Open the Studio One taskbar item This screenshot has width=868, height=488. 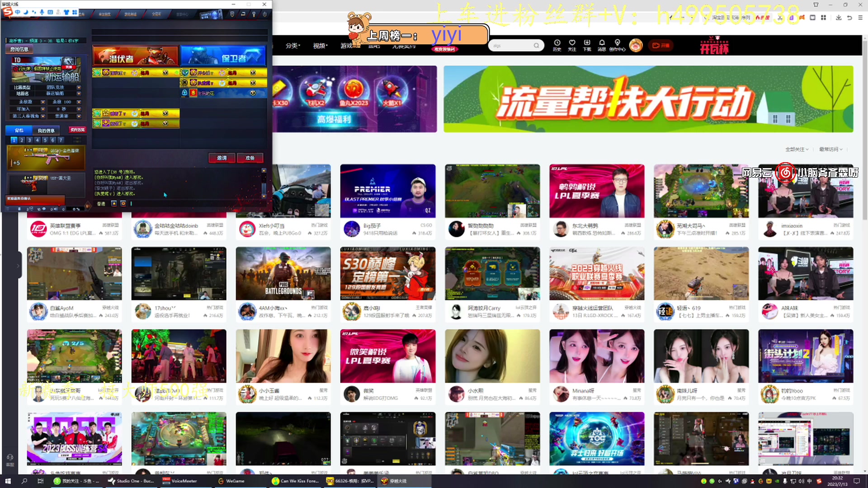(x=131, y=481)
